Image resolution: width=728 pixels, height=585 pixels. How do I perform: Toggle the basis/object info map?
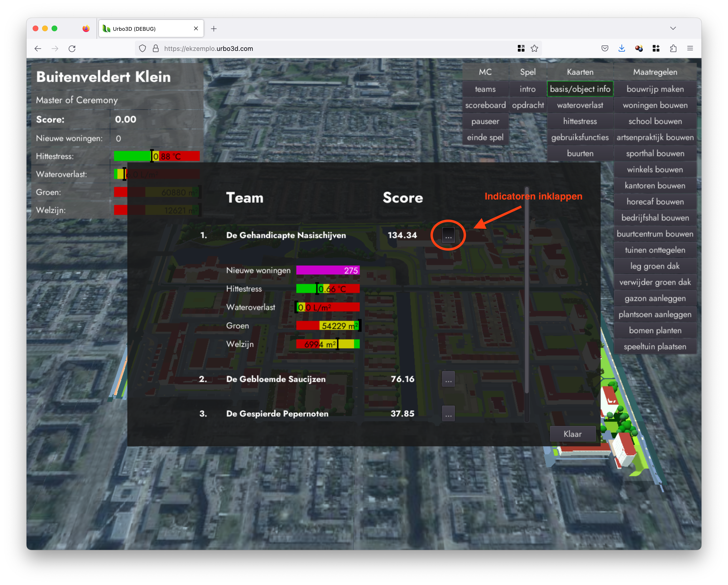[x=580, y=89]
